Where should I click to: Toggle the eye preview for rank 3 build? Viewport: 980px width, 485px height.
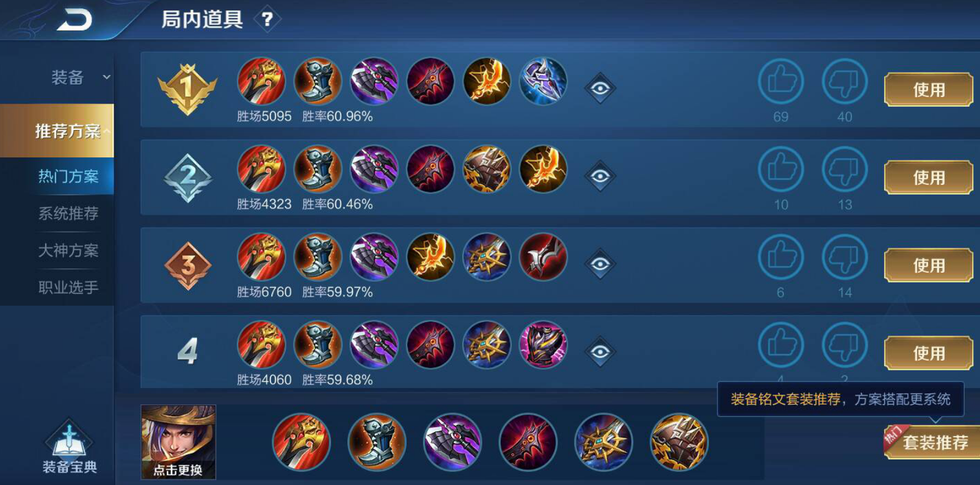(x=600, y=265)
